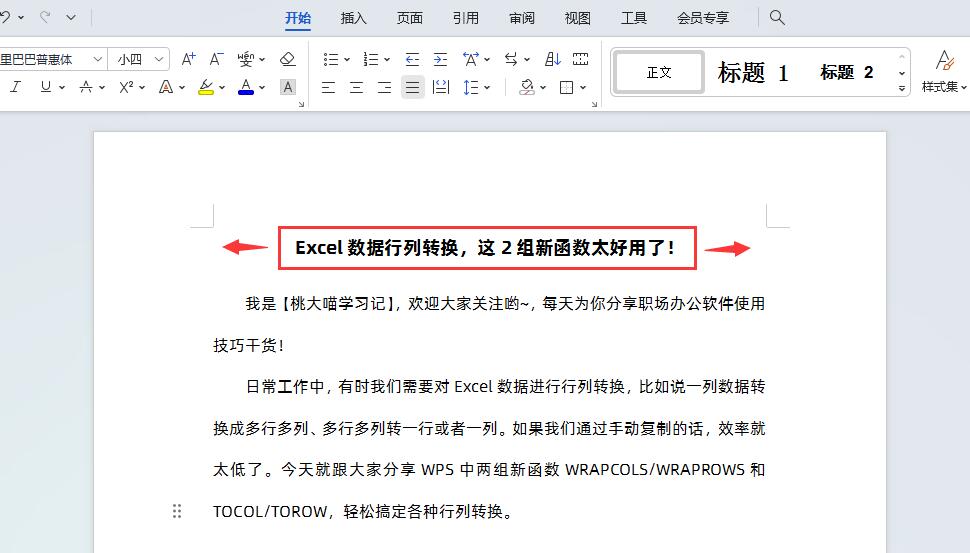Switch to the 引用 tab

pos(466,18)
